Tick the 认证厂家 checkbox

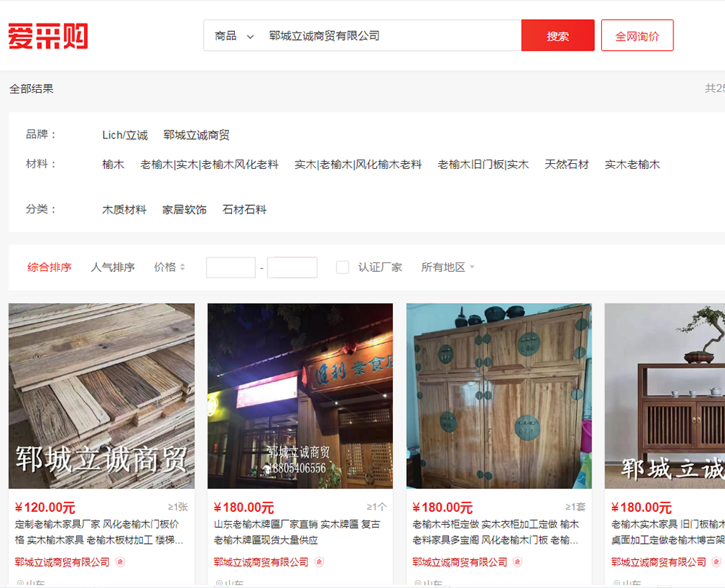[x=343, y=268]
